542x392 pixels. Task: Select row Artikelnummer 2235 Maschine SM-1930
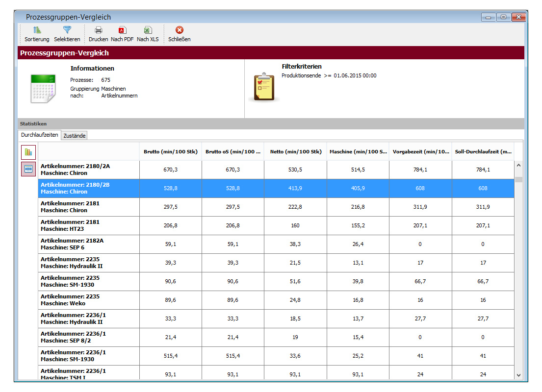(x=276, y=281)
